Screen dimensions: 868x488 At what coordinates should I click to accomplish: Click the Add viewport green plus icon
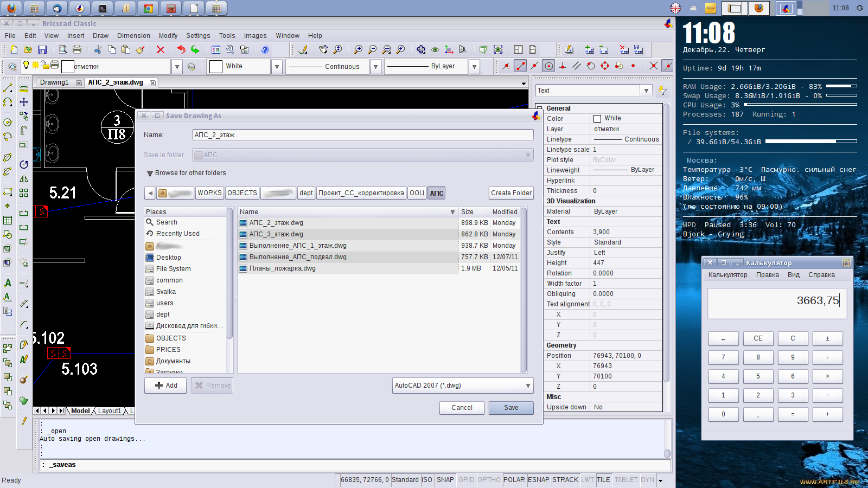[590, 49]
